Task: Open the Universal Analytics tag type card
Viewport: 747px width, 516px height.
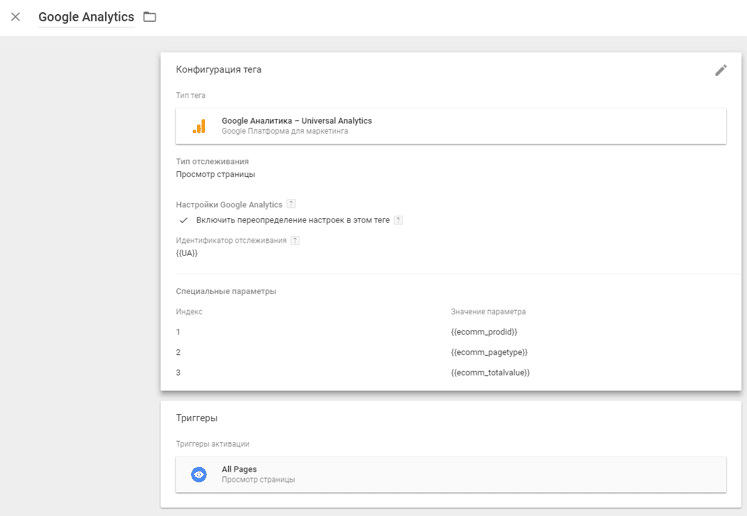Action: coord(451,126)
